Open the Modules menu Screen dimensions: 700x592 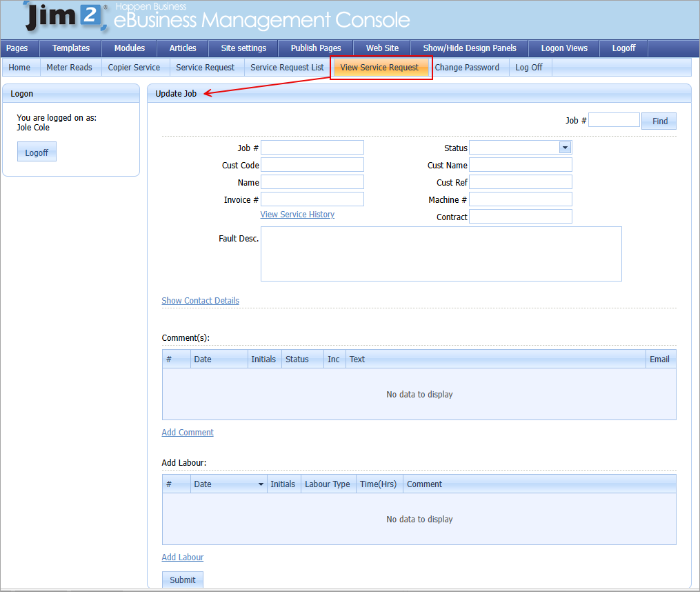(x=129, y=48)
